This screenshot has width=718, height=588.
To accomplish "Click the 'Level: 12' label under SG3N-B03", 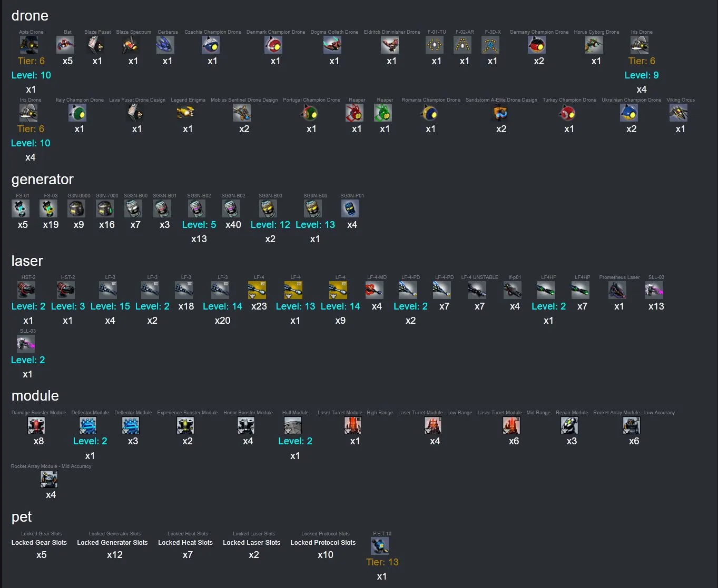I will (x=270, y=225).
